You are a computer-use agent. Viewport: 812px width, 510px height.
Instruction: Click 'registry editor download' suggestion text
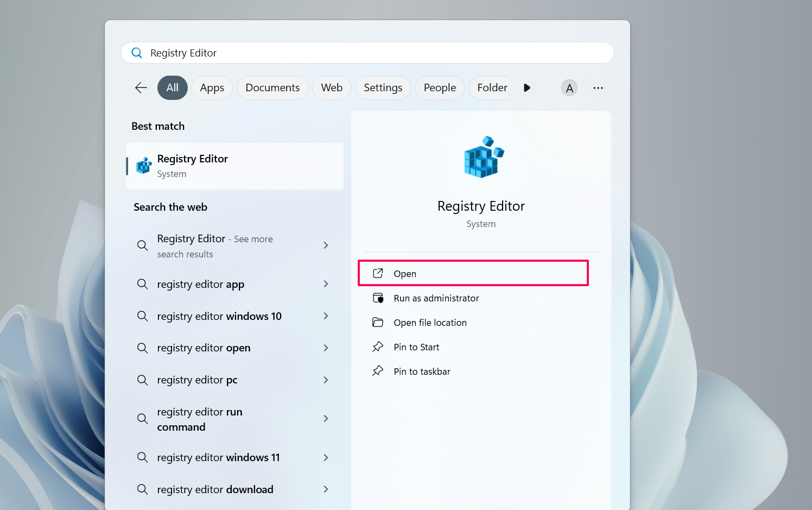tap(215, 489)
